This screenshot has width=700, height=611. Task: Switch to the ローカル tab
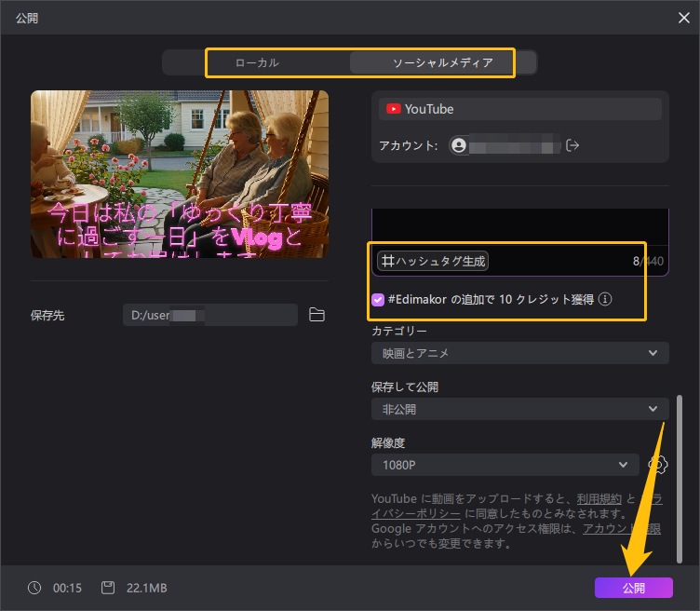click(257, 62)
